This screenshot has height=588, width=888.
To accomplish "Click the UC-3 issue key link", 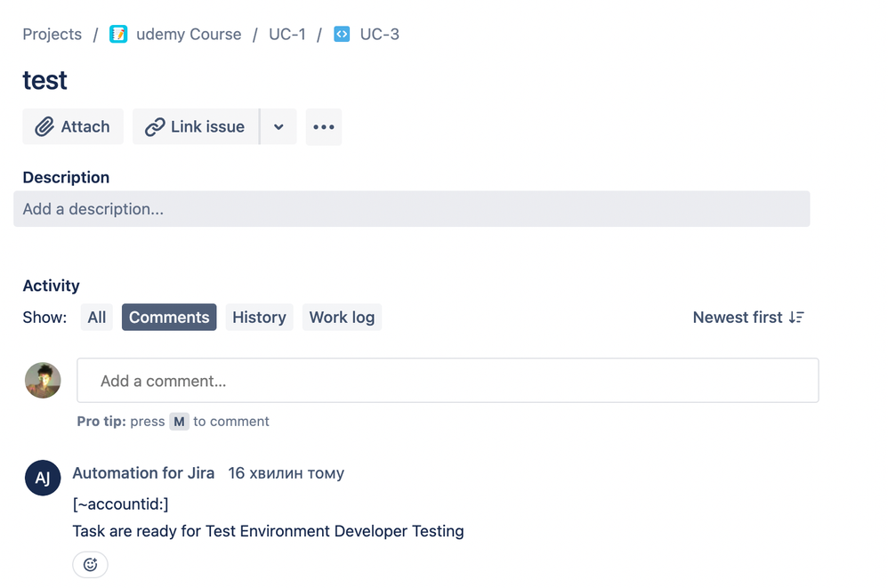I will pos(379,34).
